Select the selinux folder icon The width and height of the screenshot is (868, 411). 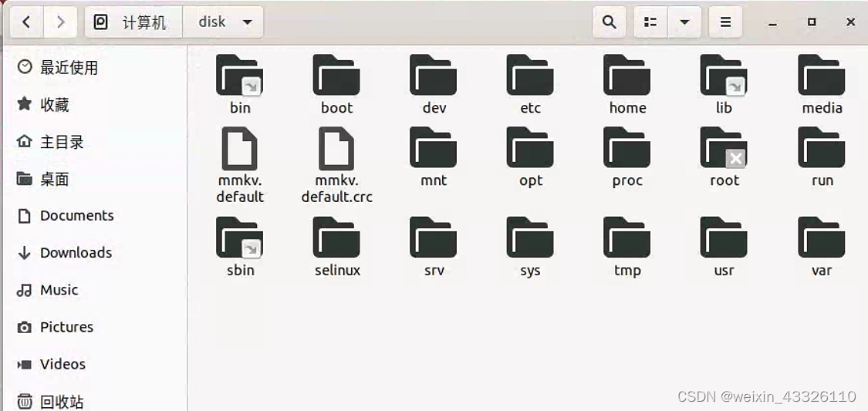tap(337, 238)
